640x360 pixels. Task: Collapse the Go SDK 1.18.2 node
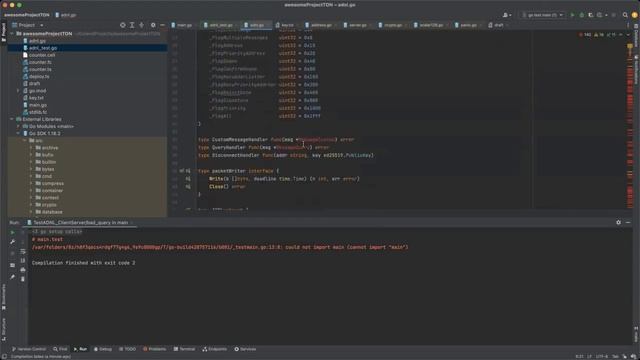pos(18,133)
